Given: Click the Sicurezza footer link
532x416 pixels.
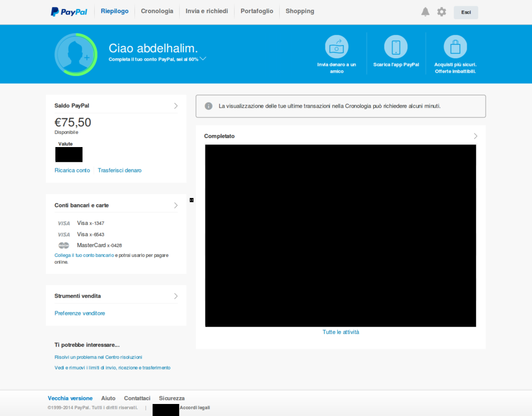Looking at the screenshot, I should click(172, 398).
